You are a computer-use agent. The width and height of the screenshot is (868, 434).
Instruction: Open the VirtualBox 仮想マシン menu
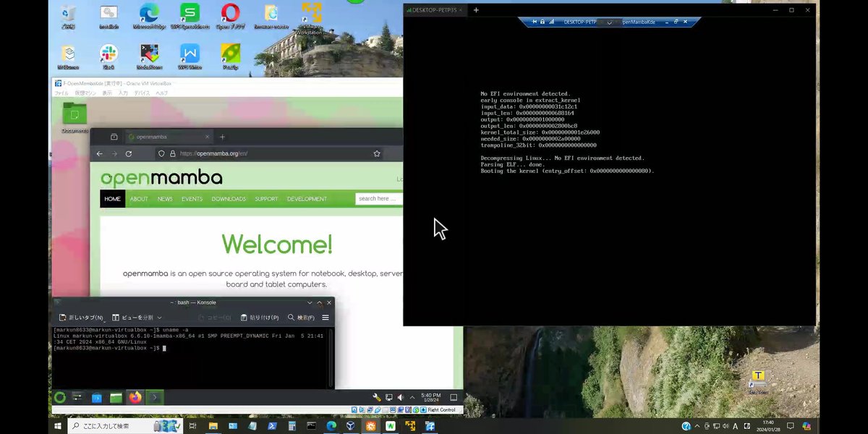tap(85, 93)
